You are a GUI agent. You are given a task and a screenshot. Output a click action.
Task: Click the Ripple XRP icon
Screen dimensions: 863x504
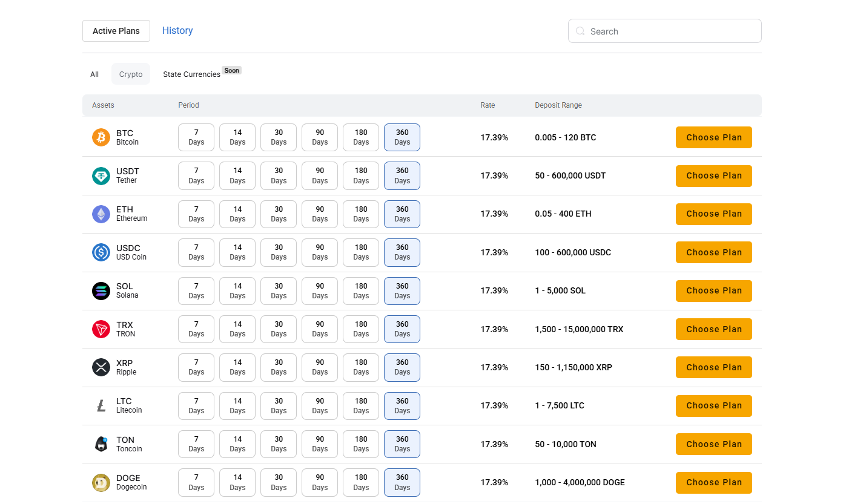point(101,367)
